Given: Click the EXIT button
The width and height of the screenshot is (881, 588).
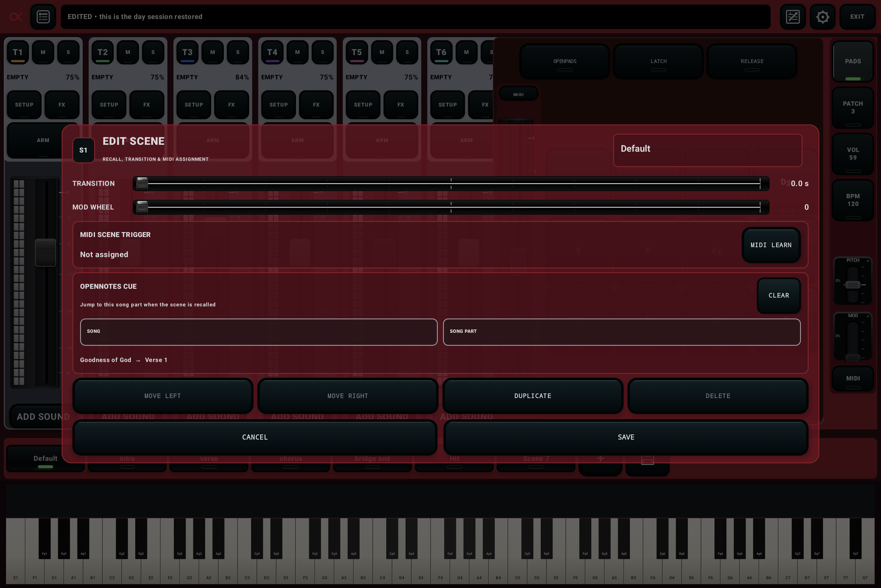Looking at the screenshot, I should pyautogui.click(x=857, y=17).
